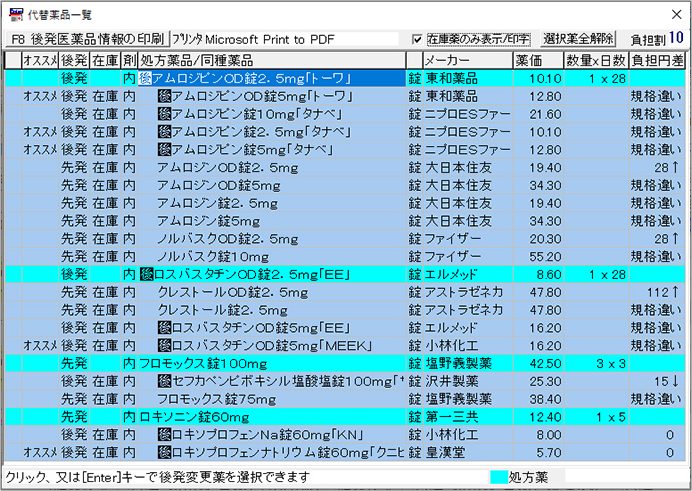Screen dimensions: 692x491
Task: Click the 選択薬全解除 button
Action: click(x=578, y=39)
